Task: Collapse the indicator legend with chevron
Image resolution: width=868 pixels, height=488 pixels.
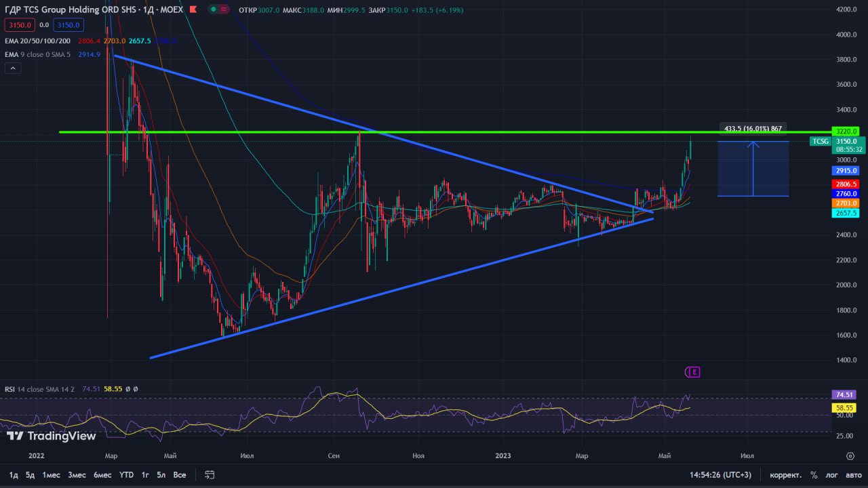Action: click(x=13, y=68)
